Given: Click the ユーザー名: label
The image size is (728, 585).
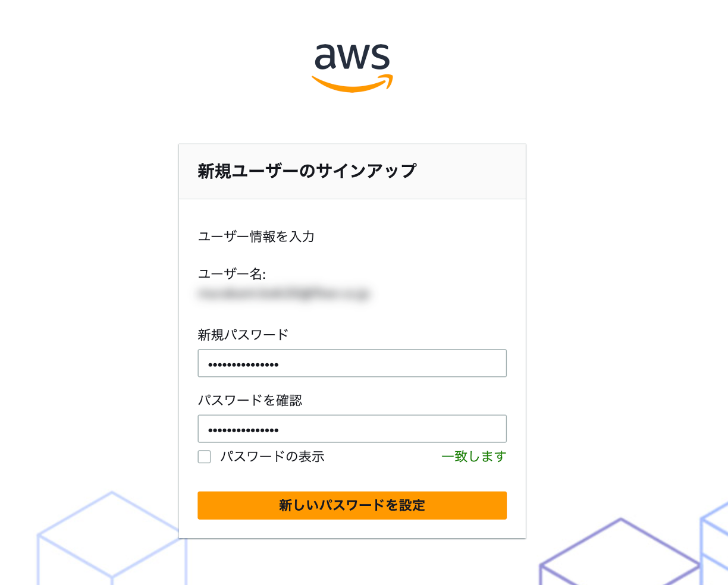Looking at the screenshot, I should pyautogui.click(x=232, y=274).
